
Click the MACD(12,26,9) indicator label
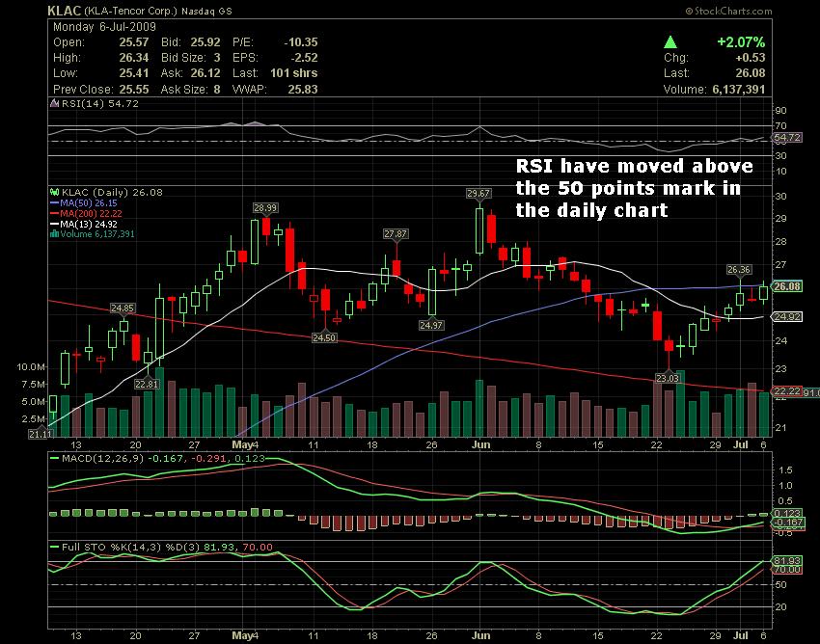tap(102, 459)
